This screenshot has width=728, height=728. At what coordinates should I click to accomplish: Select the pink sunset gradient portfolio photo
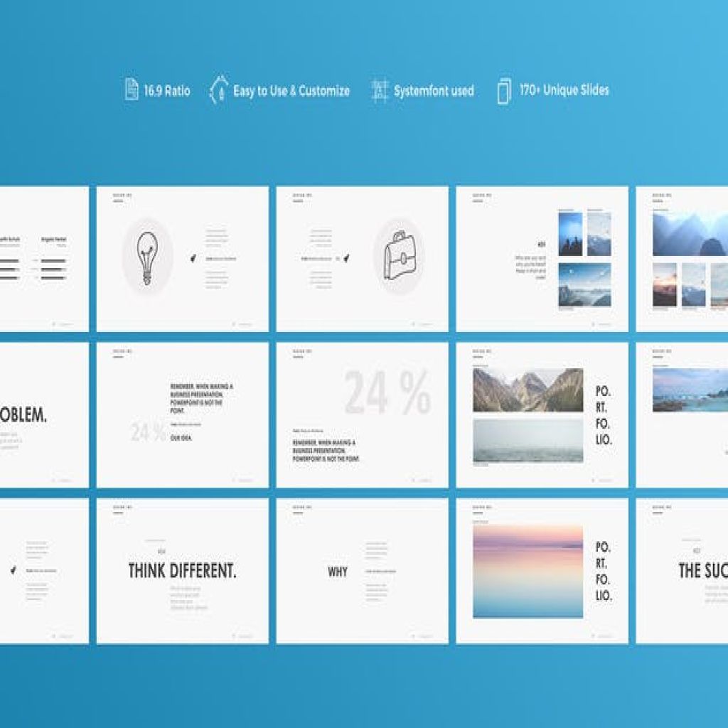(528, 572)
